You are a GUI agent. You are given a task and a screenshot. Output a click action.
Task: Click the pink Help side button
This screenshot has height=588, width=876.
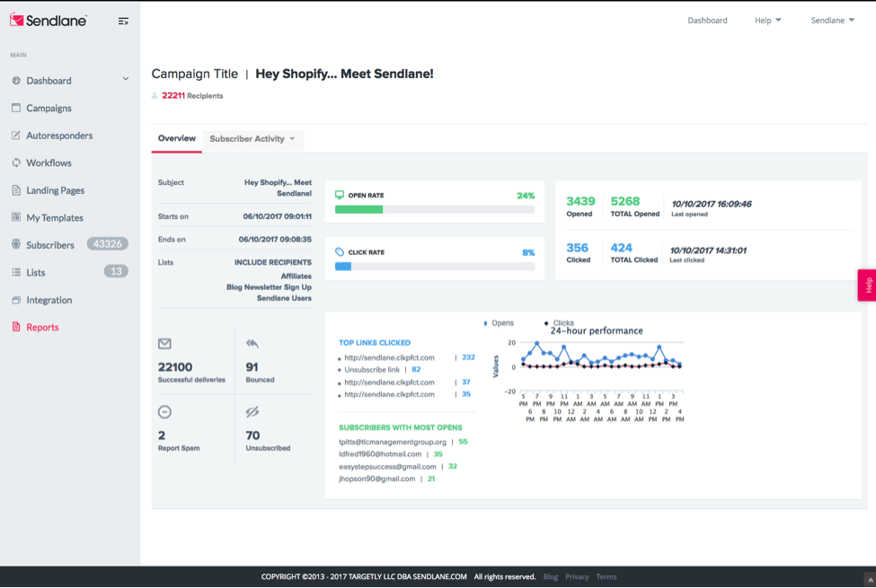(x=868, y=285)
